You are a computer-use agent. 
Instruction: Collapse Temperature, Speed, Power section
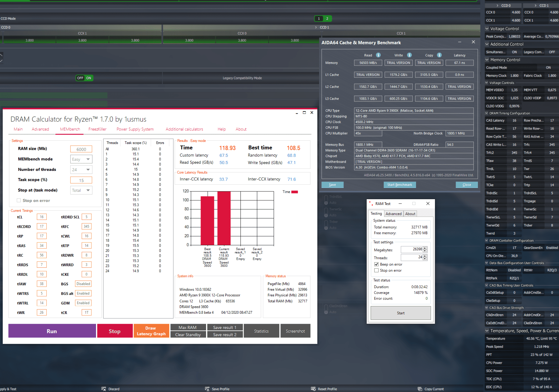[487, 331]
